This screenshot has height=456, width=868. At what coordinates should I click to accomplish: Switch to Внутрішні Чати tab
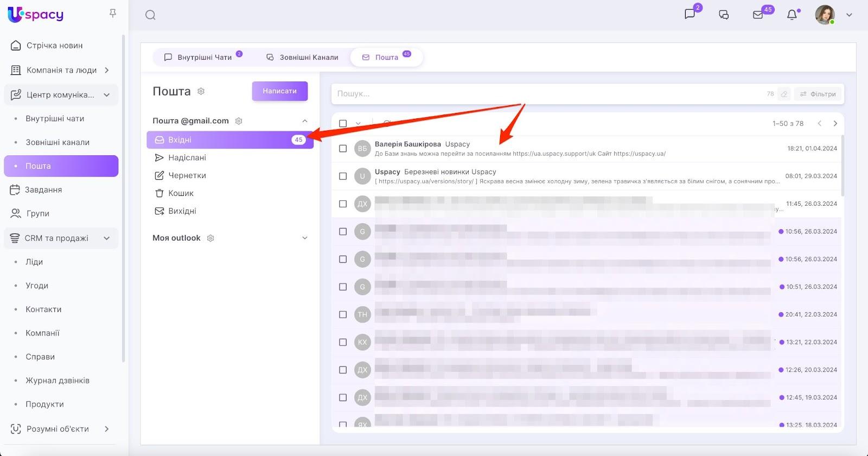[198, 57]
